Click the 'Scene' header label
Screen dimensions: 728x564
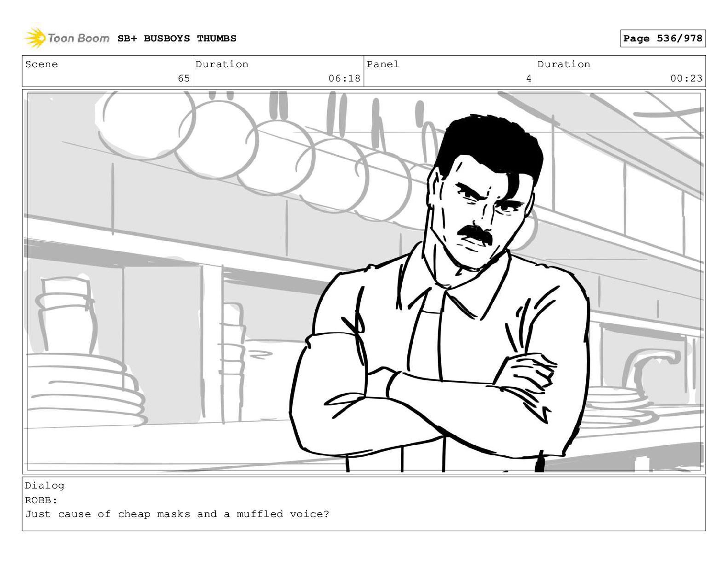pyautogui.click(x=41, y=64)
